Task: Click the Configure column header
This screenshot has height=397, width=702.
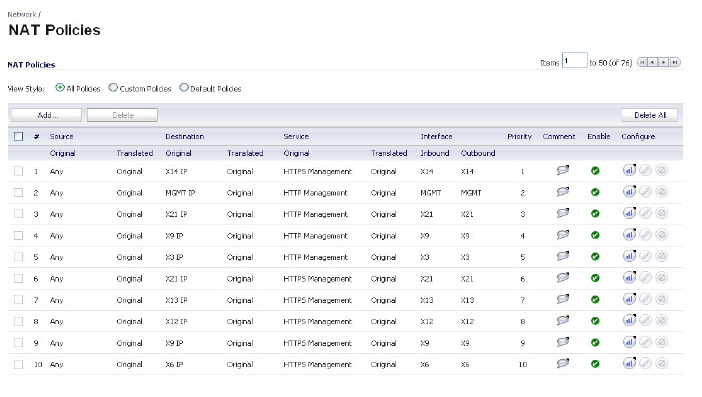Action: tap(638, 137)
